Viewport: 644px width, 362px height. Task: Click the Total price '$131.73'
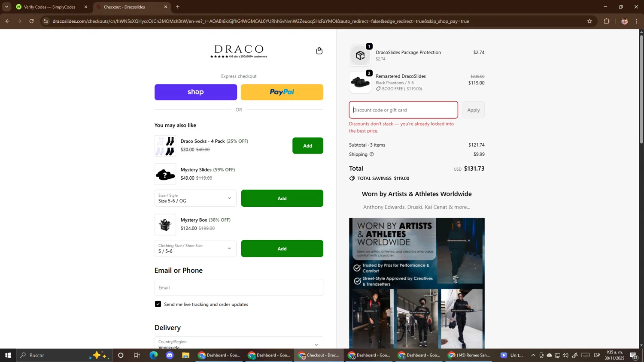point(474,169)
